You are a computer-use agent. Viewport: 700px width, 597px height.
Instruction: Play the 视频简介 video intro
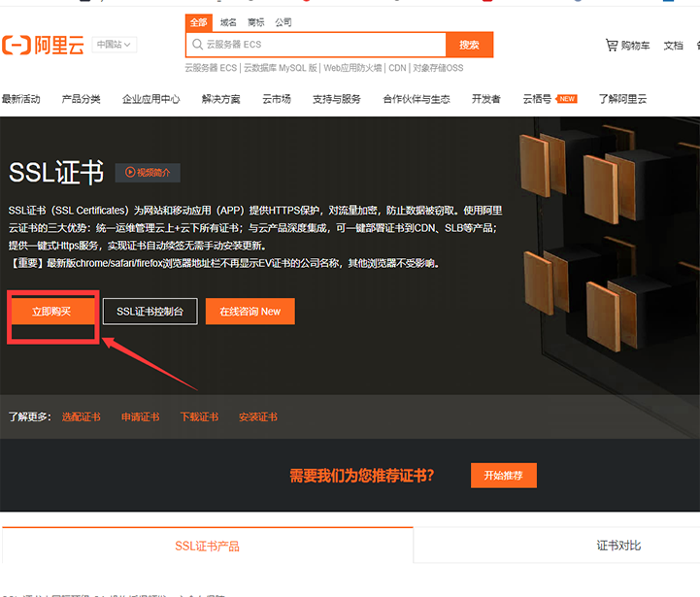coord(148,173)
